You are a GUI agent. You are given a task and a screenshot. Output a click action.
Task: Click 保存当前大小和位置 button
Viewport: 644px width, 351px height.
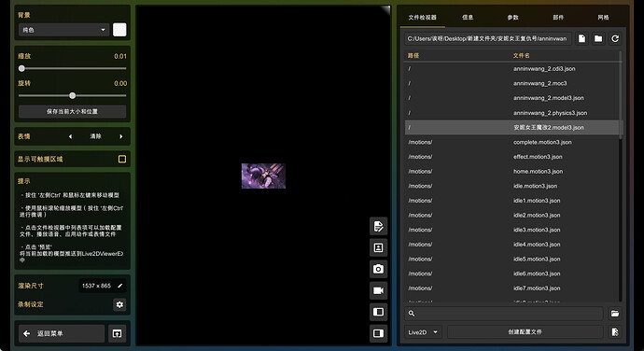[x=72, y=111]
